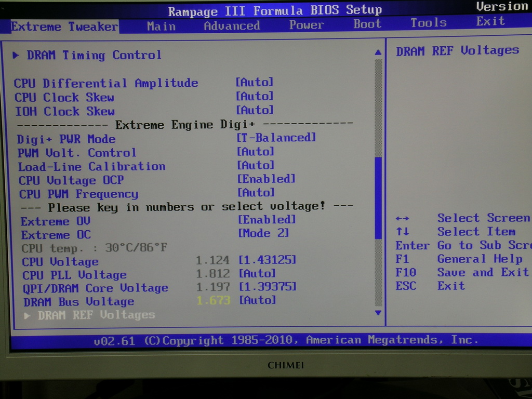Click the yellow DRAM Bus Voltage reading 1.673
This screenshot has width=532, height=399.
(x=214, y=300)
